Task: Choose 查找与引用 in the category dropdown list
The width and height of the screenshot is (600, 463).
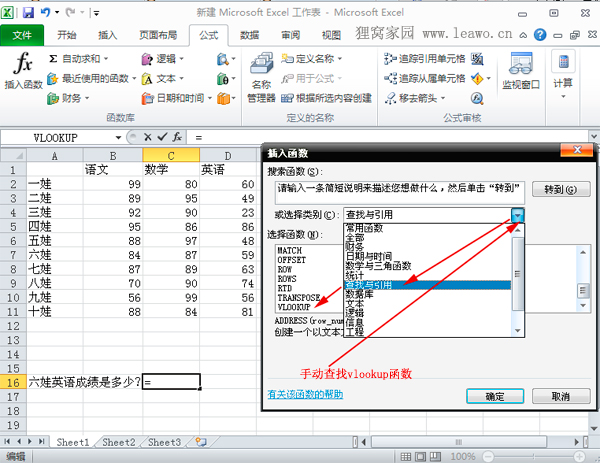Action: pos(427,285)
